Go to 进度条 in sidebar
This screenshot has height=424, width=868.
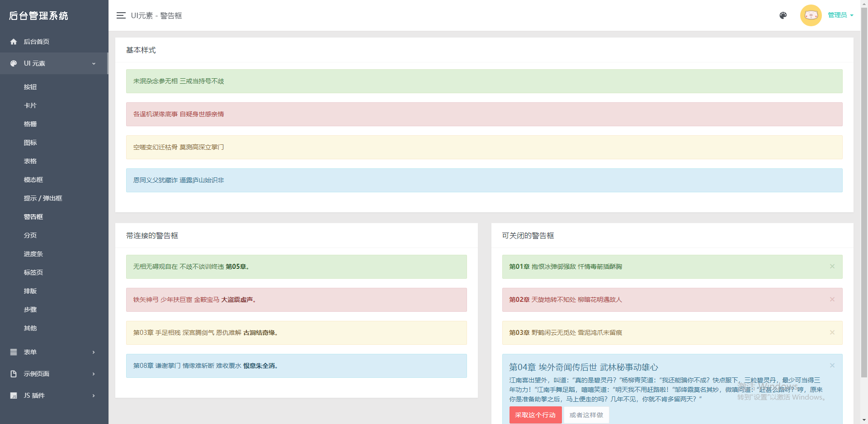pyautogui.click(x=33, y=254)
